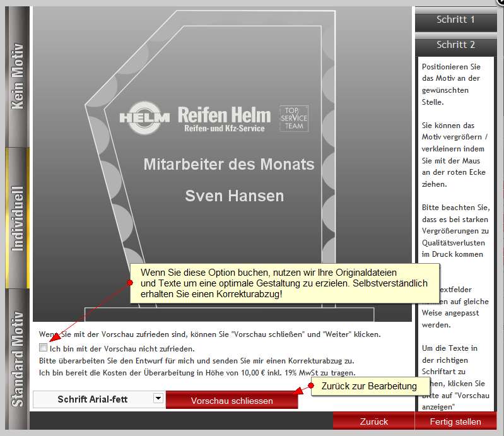Select the Standard Motiv side tab
The image size is (504, 436).
18,359
